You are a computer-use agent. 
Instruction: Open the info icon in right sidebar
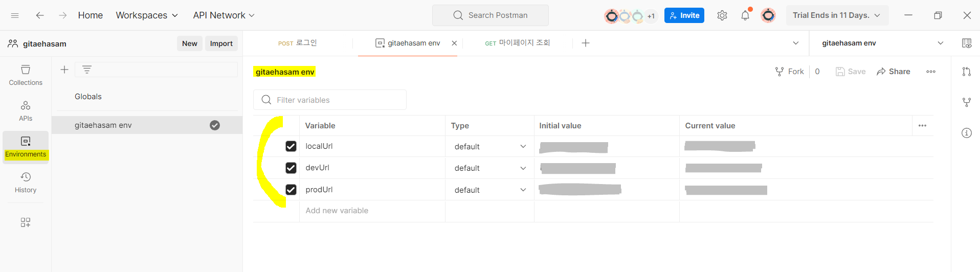[x=967, y=133]
